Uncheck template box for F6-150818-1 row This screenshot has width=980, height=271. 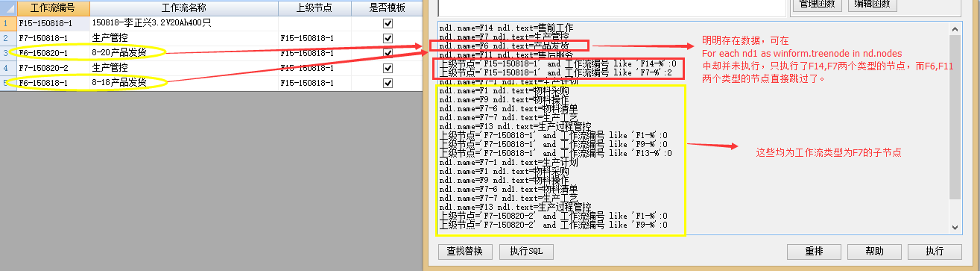tap(388, 83)
